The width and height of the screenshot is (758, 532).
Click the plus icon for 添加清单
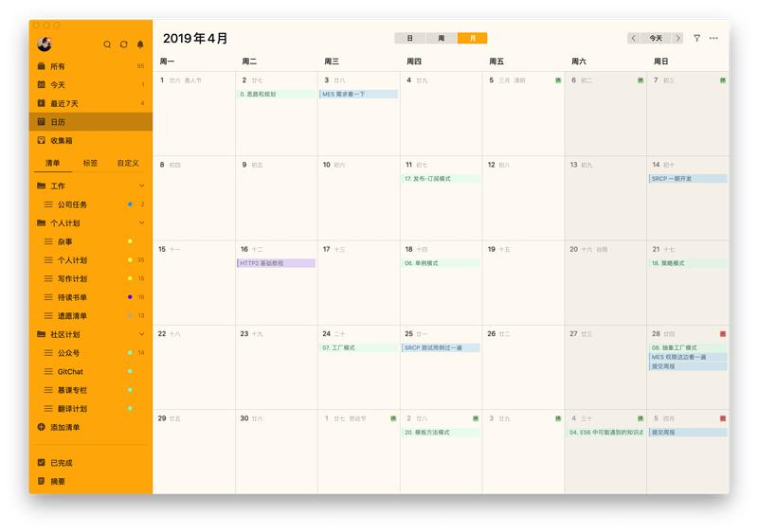(x=41, y=427)
